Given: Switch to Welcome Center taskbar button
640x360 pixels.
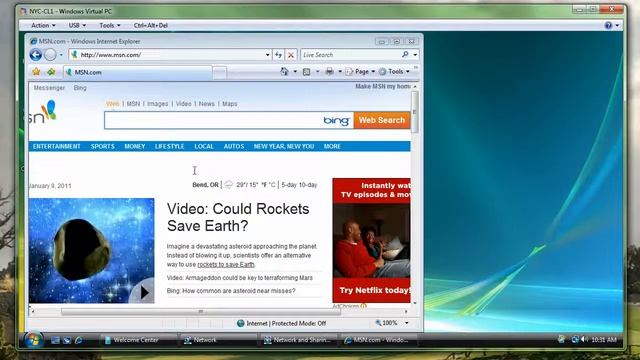Looking at the screenshot, I should [x=138, y=340].
